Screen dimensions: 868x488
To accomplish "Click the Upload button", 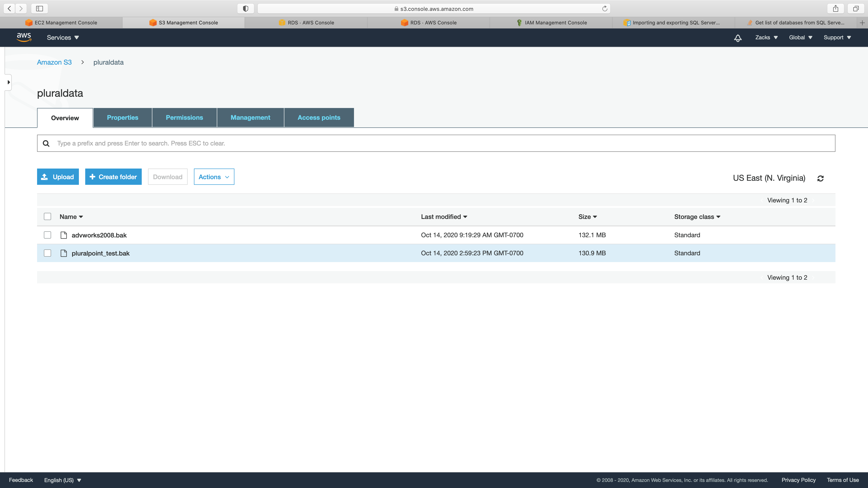I will (58, 177).
